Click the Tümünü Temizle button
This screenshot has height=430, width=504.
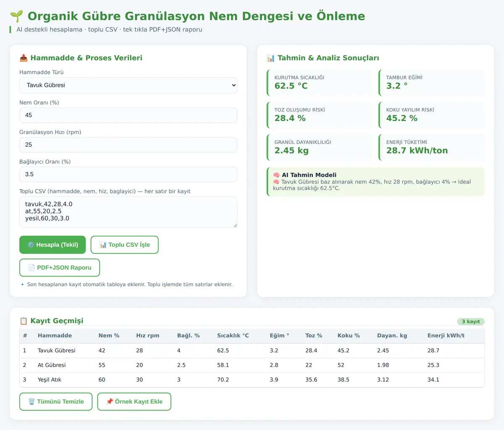pos(56,402)
